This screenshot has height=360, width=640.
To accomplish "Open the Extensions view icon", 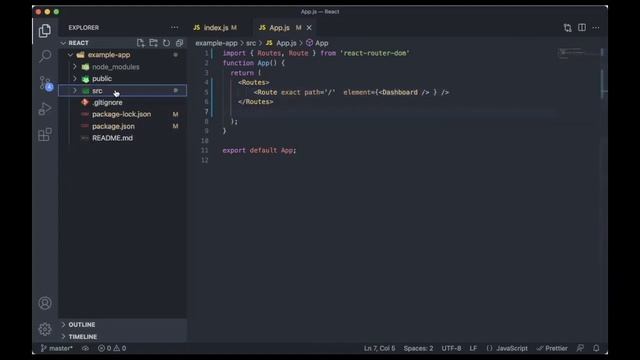I will pyautogui.click(x=45, y=134).
